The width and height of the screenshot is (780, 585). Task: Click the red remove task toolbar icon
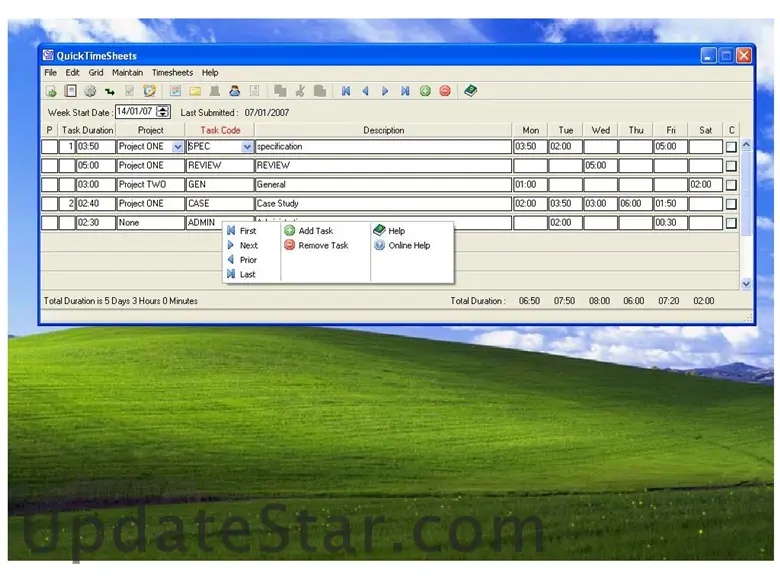pos(445,91)
